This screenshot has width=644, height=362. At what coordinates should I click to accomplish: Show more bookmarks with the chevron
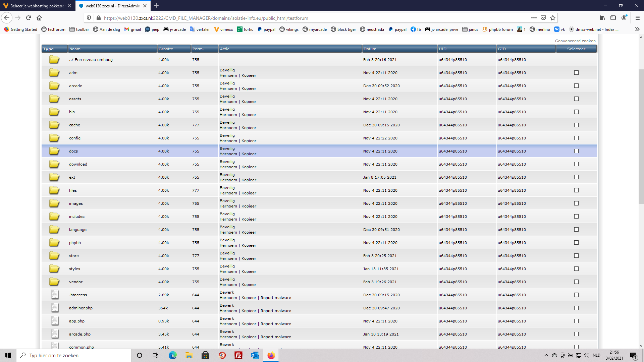(637, 29)
